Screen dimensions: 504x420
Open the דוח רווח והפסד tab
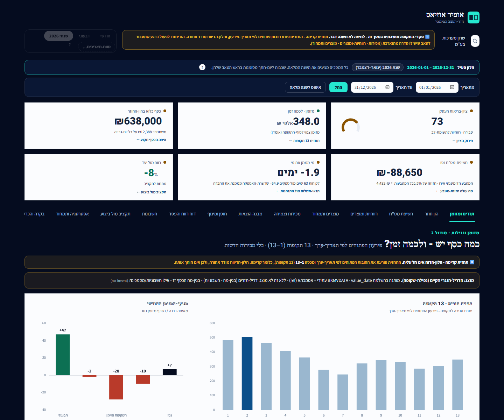click(182, 214)
